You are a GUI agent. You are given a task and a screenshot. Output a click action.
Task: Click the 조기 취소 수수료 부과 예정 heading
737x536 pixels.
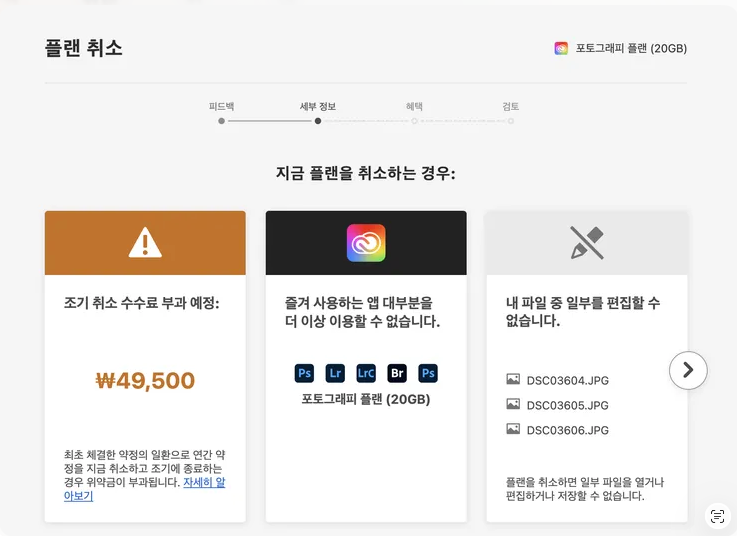coord(141,303)
